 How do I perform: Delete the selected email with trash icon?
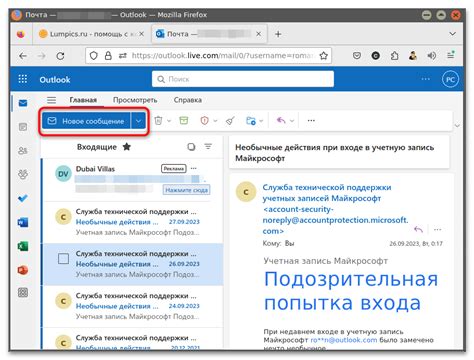[x=158, y=121]
